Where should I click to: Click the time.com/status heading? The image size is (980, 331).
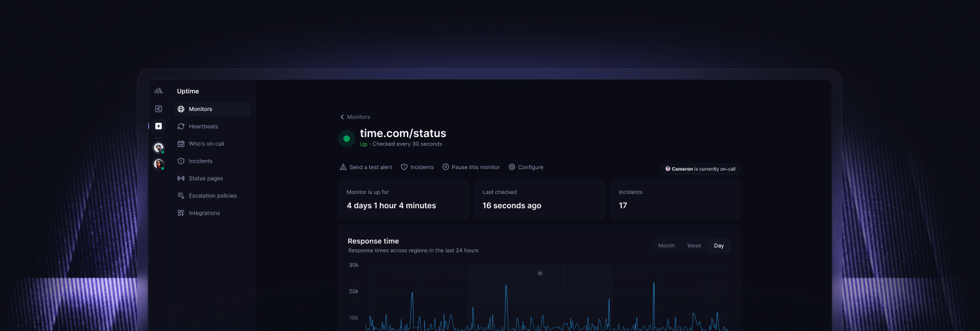click(x=403, y=133)
